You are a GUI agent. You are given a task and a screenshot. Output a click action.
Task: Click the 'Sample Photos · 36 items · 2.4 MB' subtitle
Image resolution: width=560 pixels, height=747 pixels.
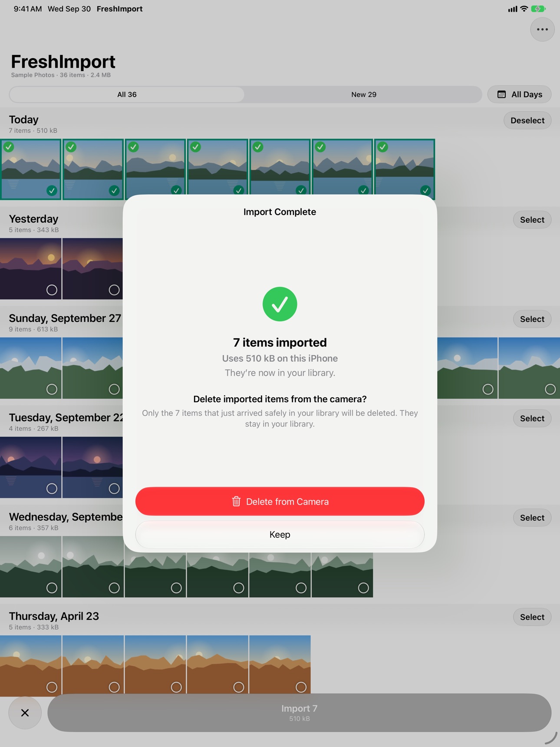point(61,75)
